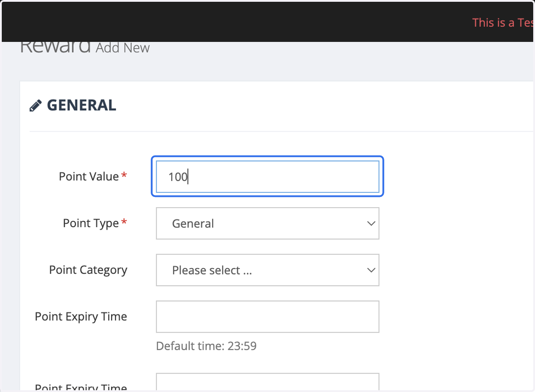535x392 pixels.
Task: Click the pencil icon beside GENERAL
Action: click(35, 106)
